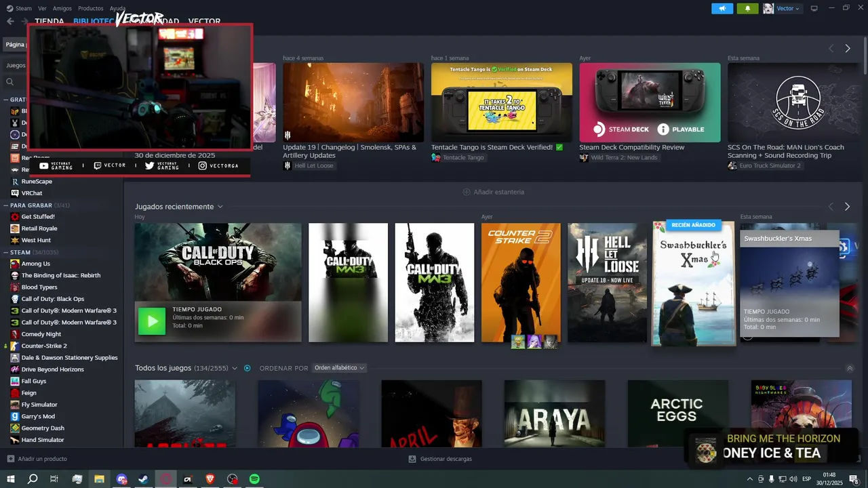Open the Amigos menu

pyautogui.click(x=62, y=8)
